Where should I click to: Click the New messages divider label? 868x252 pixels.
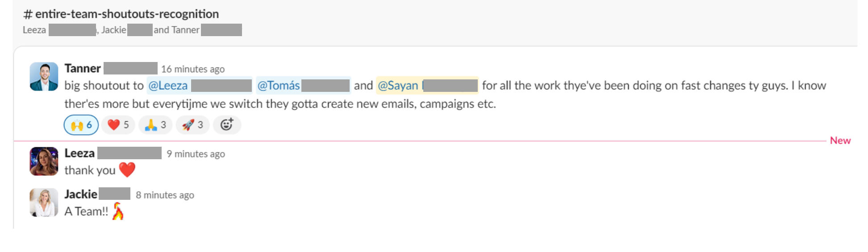(840, 140)
